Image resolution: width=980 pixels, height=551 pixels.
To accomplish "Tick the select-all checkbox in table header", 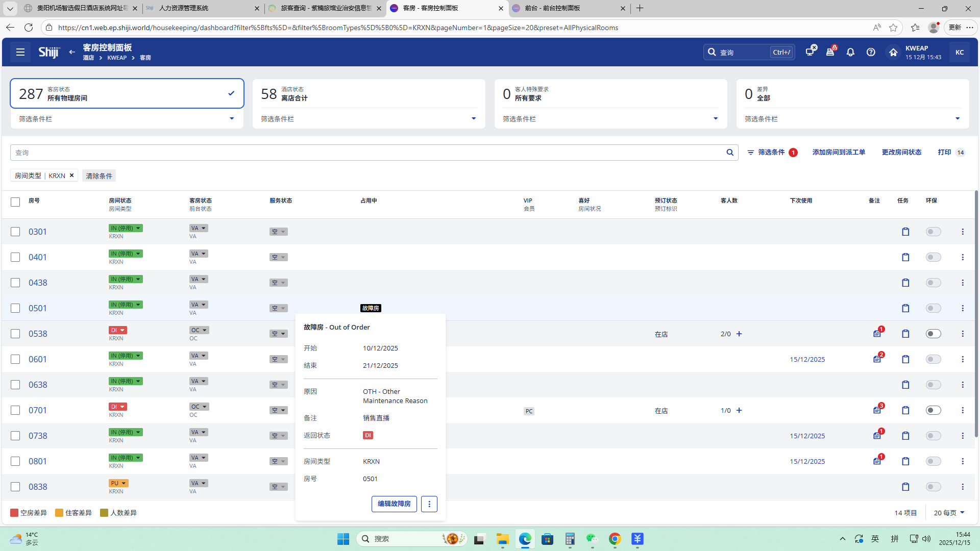I will (x=15, y=202).
